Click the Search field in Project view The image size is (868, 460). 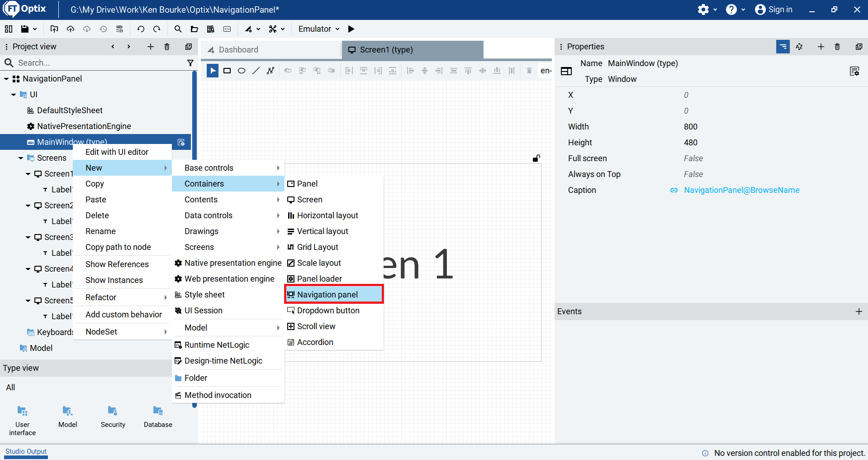pos(100,63)
